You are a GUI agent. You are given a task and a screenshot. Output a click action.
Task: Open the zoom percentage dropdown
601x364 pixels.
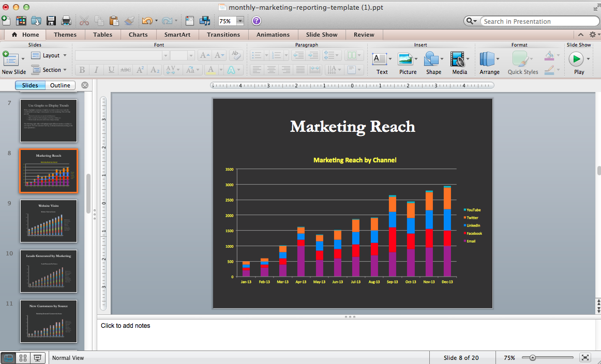tap(240, 21)
